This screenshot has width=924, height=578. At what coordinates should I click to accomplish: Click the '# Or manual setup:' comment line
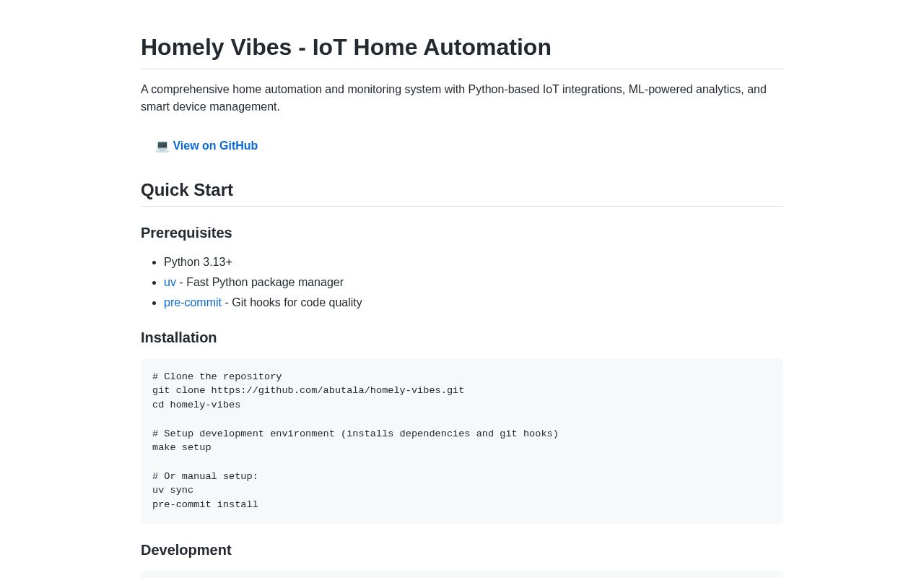[x=205, y=477]
